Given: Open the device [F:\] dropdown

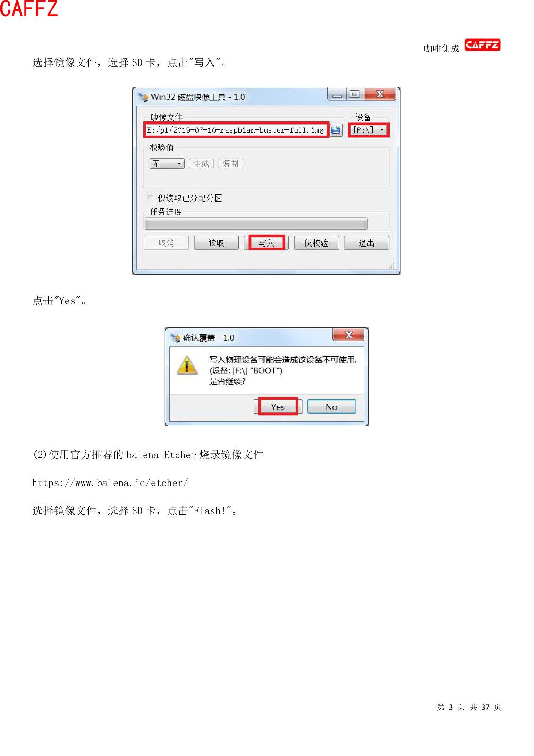Looking at the screenshot, I should point(368,130).
